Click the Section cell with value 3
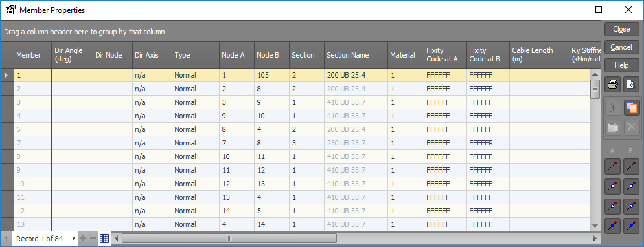 click(x=306, y=143)
